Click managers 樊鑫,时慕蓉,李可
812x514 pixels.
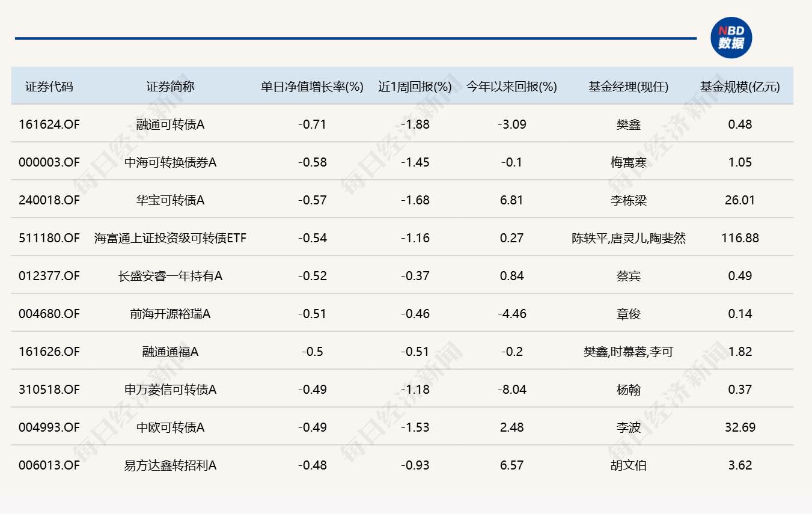[629, 352]
